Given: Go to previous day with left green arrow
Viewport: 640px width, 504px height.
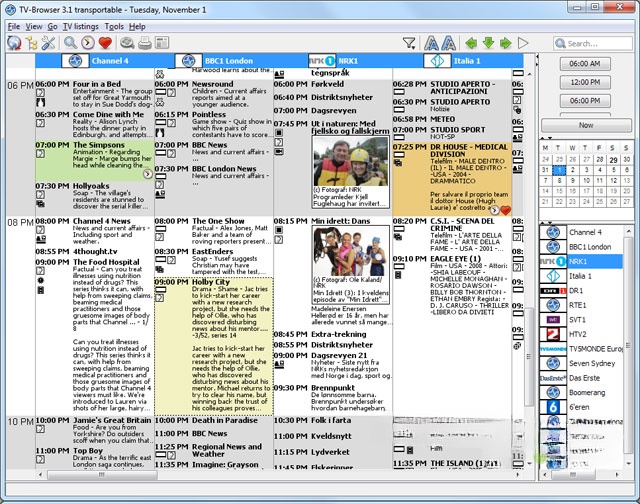Looking at the screenshot, I should click(x=471, y=43).
